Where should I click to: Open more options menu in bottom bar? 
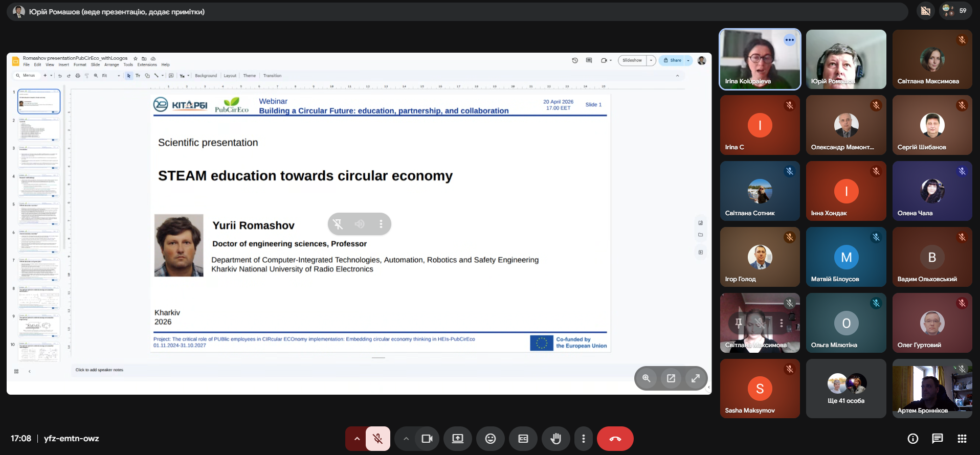(583, 439)
